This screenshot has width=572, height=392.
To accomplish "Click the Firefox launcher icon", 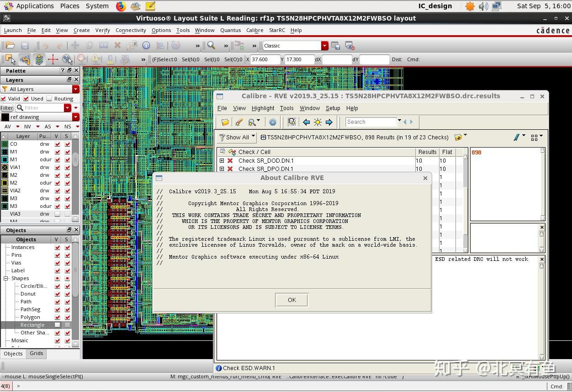I will (121, 6).
